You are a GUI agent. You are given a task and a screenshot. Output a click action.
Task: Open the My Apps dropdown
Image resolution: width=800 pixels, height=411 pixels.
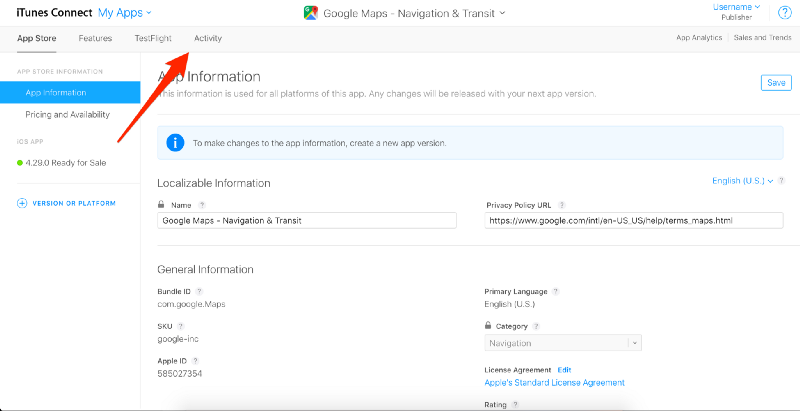(x=125, y=12)
